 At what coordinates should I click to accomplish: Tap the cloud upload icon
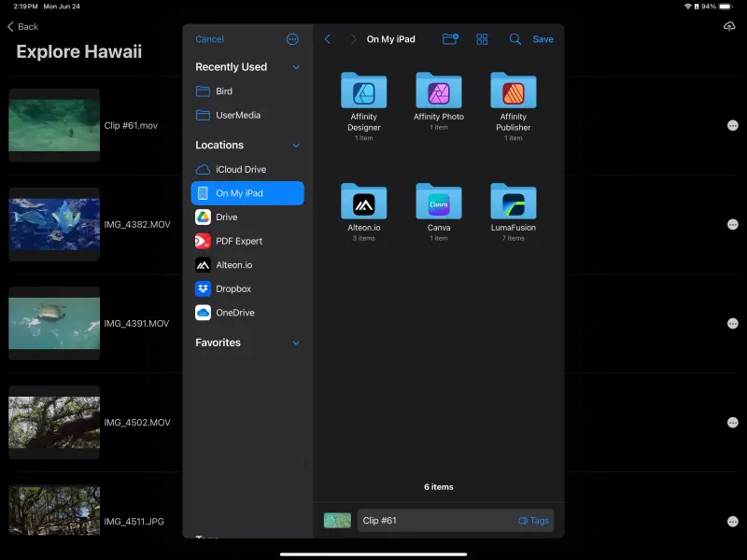pyautogui.click(x=729, y=26)
